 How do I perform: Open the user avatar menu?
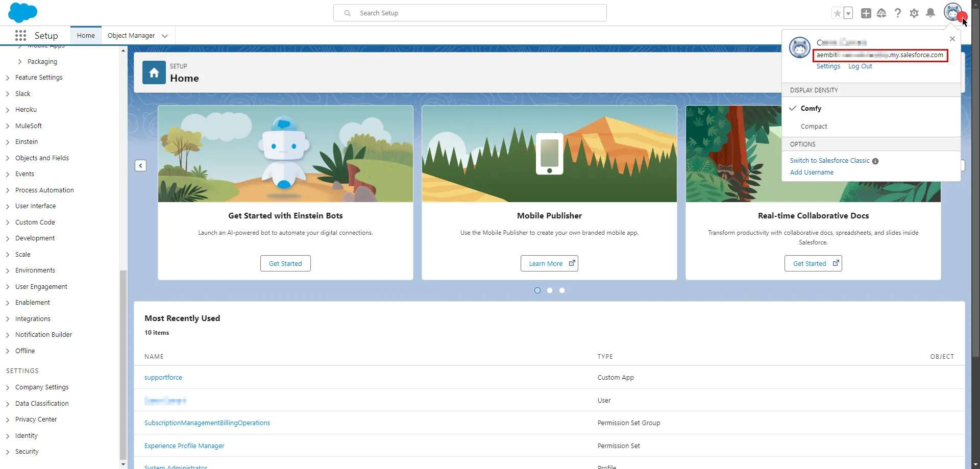coord(952,13)
